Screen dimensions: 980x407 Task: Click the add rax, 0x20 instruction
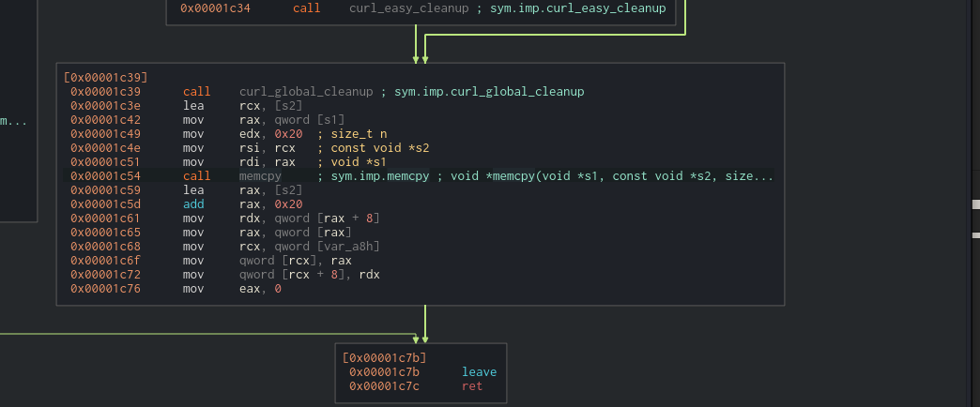[243, 204]
